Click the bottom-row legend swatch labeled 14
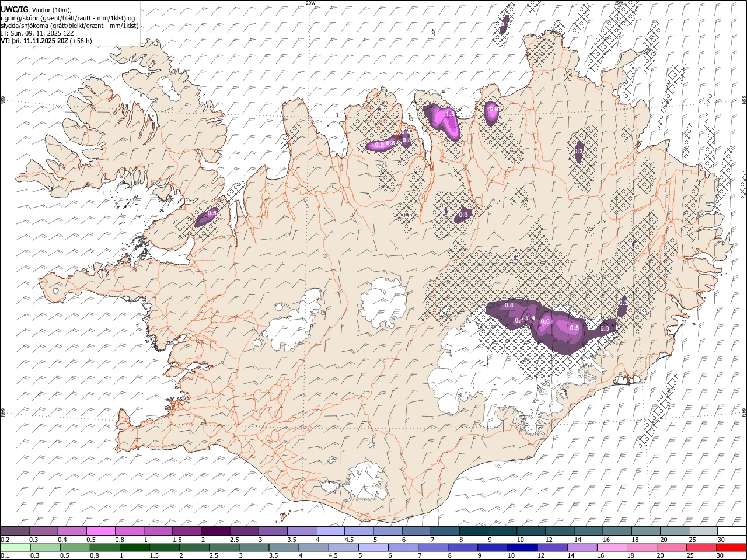This screenshot has height=560, width=747. point(582,547)
